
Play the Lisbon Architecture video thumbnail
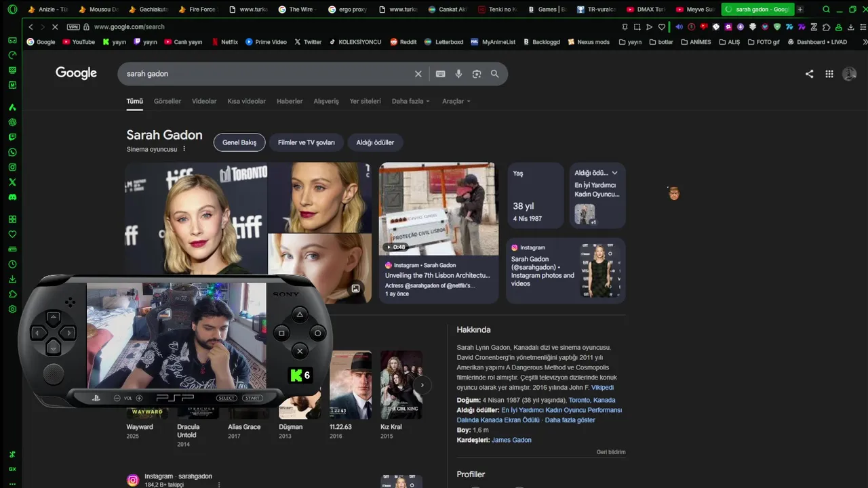(x=438, y=209)
